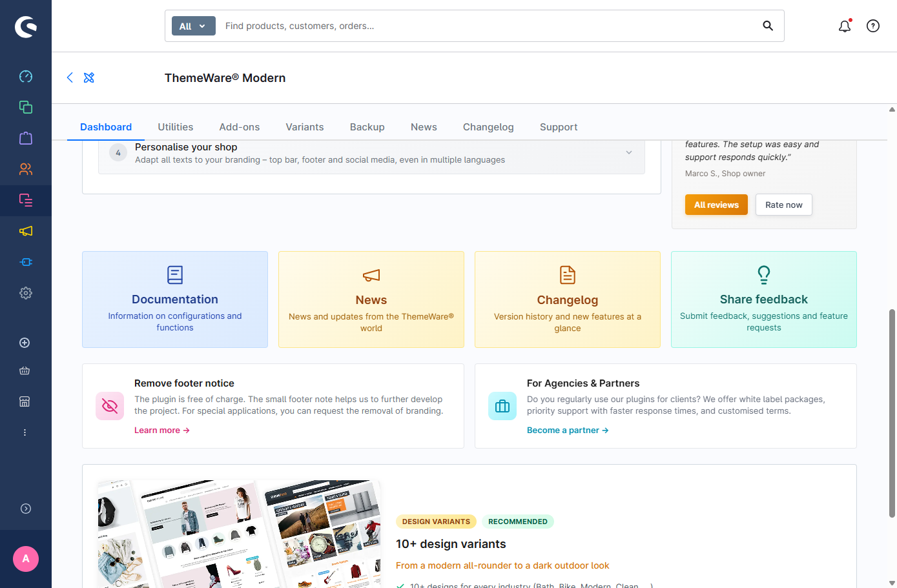The height and width of the screenshot is (588, 897).
Task: Switch to the Add-ons tab
Action: [240, 127]
